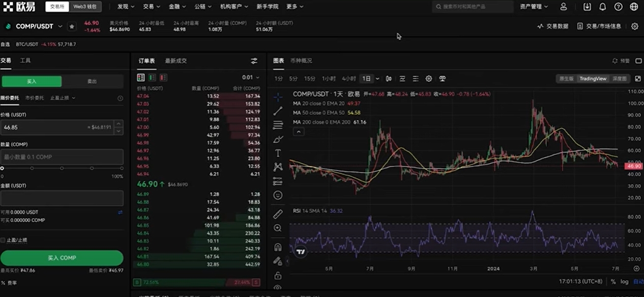This screenshot has height=297, width=644.
Task: Toggle log scale on chart
Action: pyautogui.click(x=624, y=281)
